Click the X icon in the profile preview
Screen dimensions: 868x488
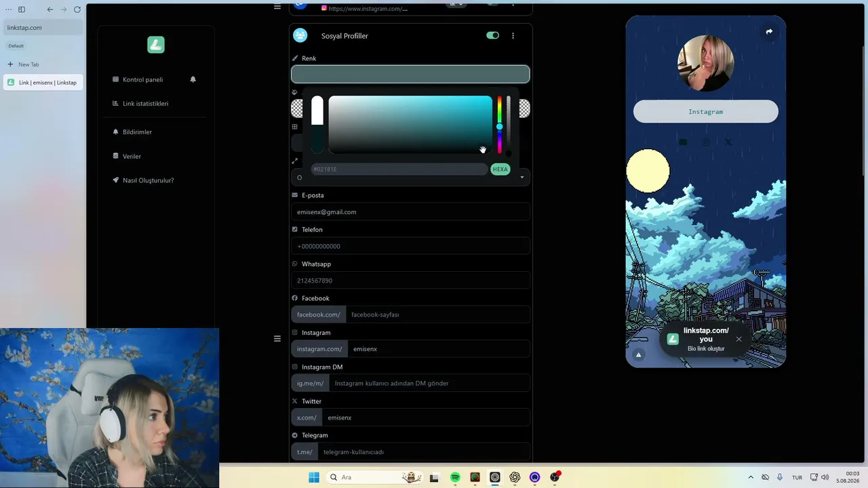[728, 142]
